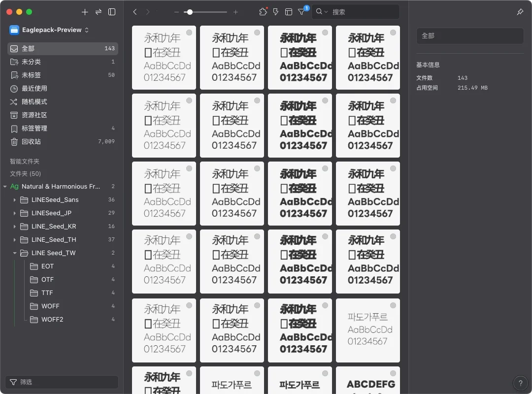The width and height of the screenshot is (532, 394).
Task: Pin the inspector panel with pin icon
Action: point(520,12)
